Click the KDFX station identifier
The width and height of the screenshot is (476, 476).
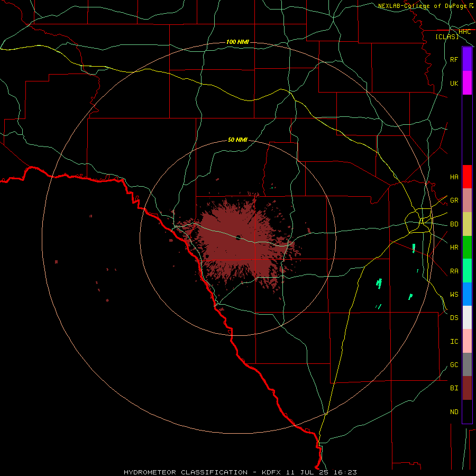click(271, 472)
